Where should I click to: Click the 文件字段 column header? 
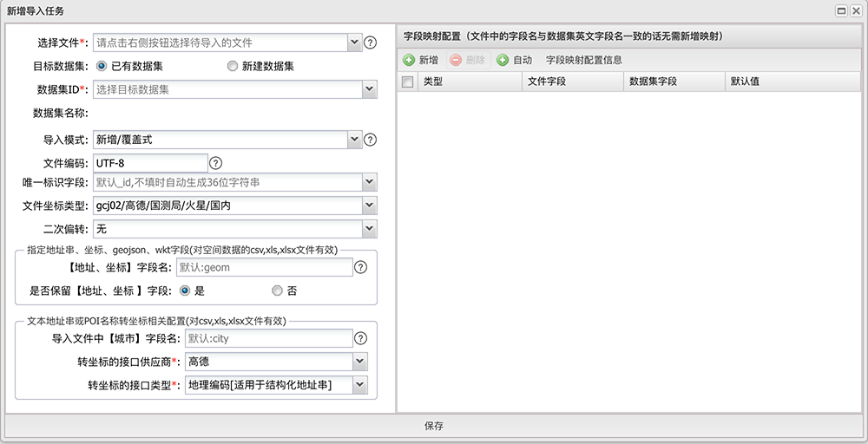pyautogui.click(x=547, y=82)
